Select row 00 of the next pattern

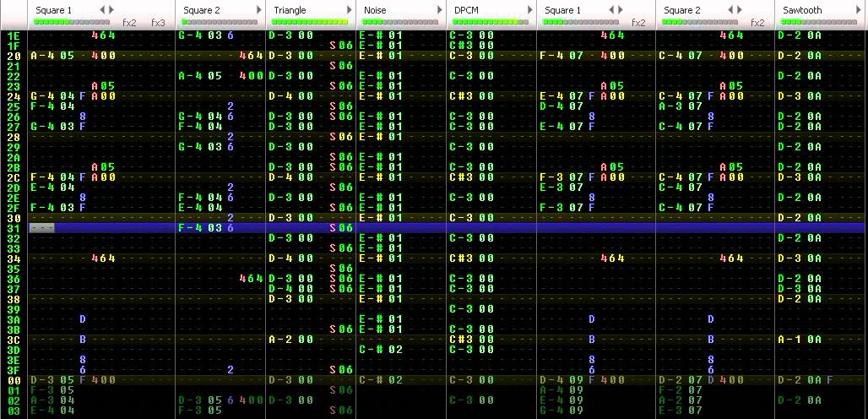14,380
